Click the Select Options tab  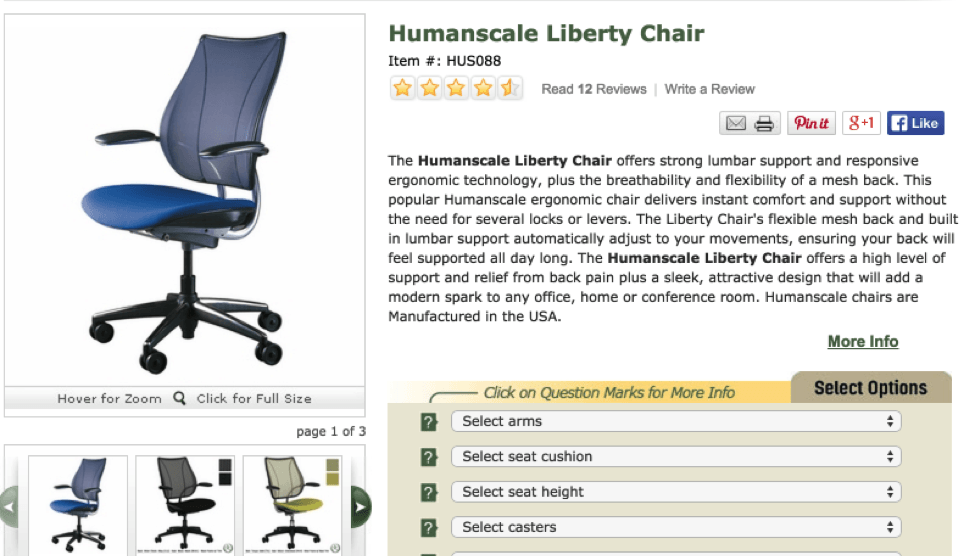click(x=870, y=388)
